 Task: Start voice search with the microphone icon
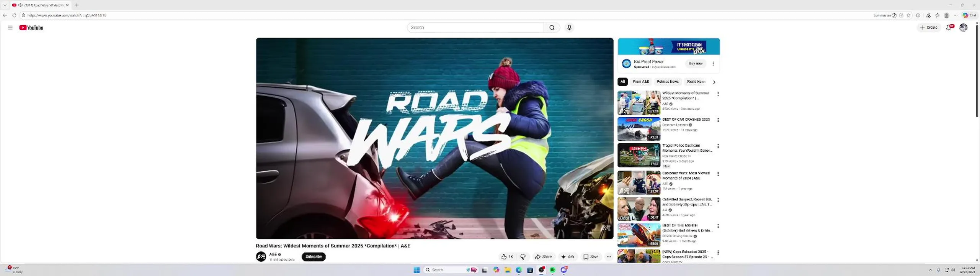[569, 28]
